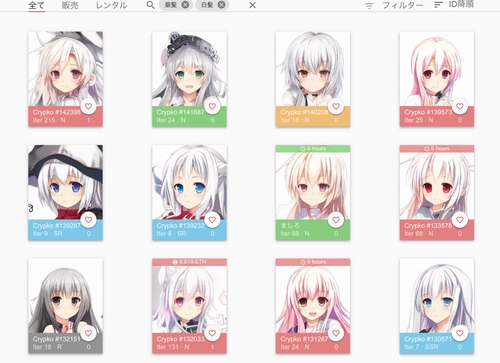
Task: Open the Crypko #141687 portrait
Action: point(189,69)
